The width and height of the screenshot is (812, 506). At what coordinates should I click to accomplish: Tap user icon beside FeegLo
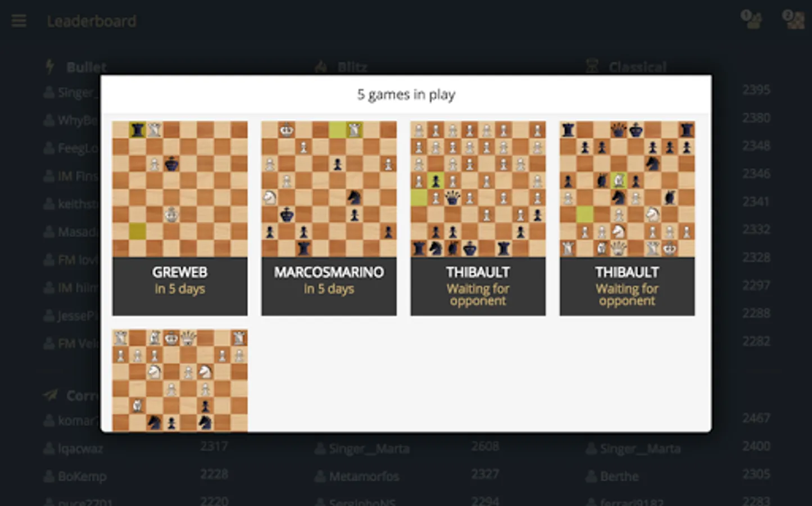click(x=49, y=148)
